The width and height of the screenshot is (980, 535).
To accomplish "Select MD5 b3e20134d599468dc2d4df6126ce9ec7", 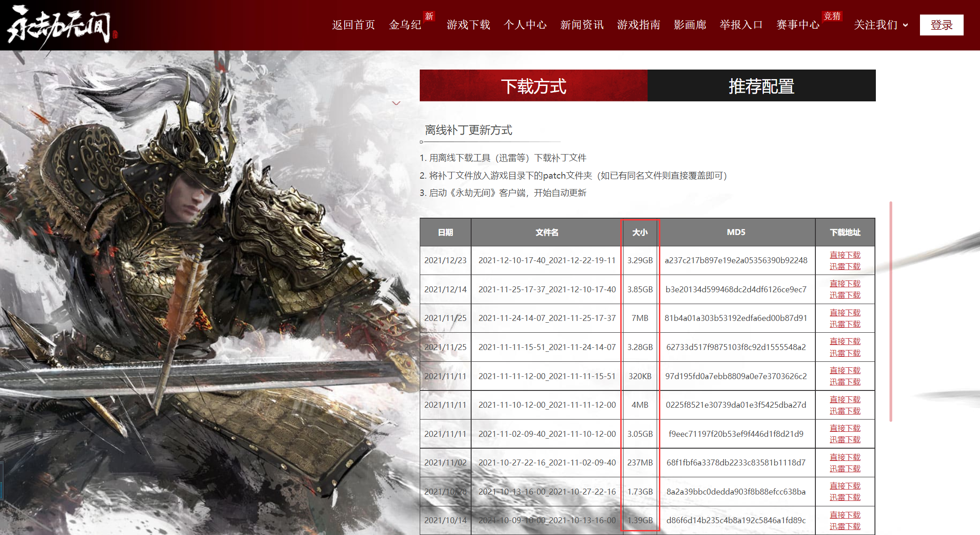I will 736,290.
